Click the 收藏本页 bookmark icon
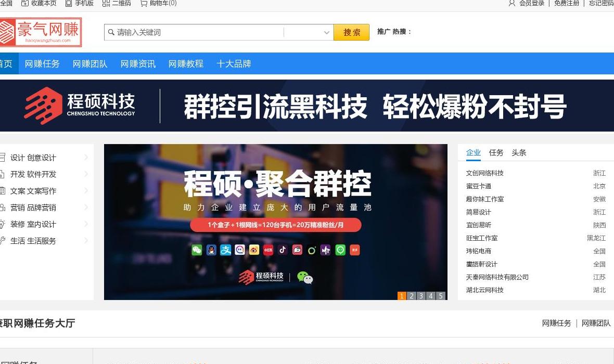This screenshot has height=364, width=614. click(x=24, y=3)
